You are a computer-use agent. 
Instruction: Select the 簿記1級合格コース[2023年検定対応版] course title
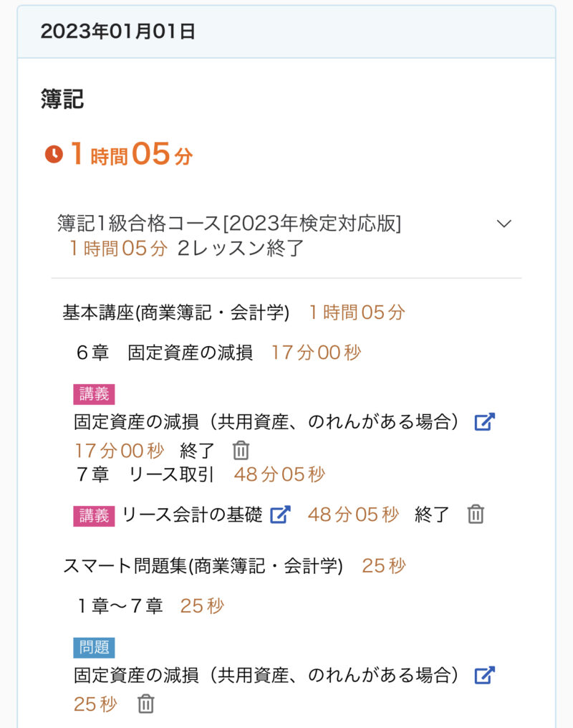[229, 224]
